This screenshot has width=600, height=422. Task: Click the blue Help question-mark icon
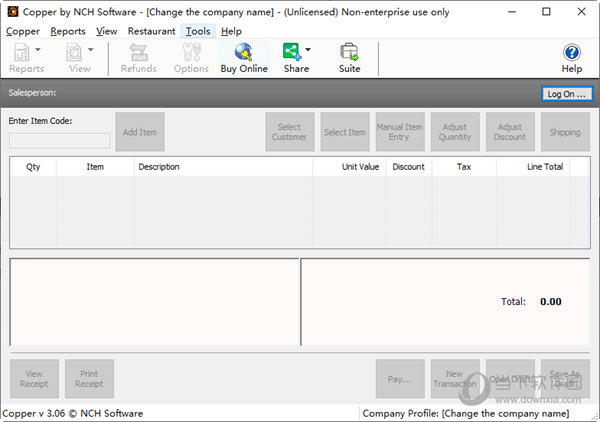pos(572,53)
